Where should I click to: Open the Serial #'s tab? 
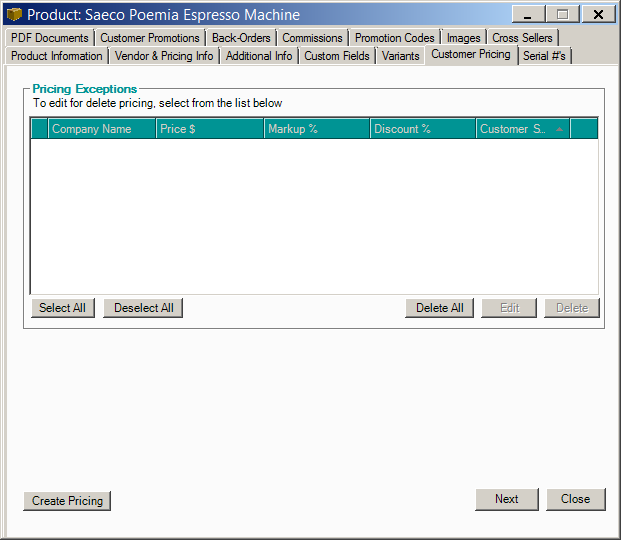pyautogui.click(x=544, y=56)
